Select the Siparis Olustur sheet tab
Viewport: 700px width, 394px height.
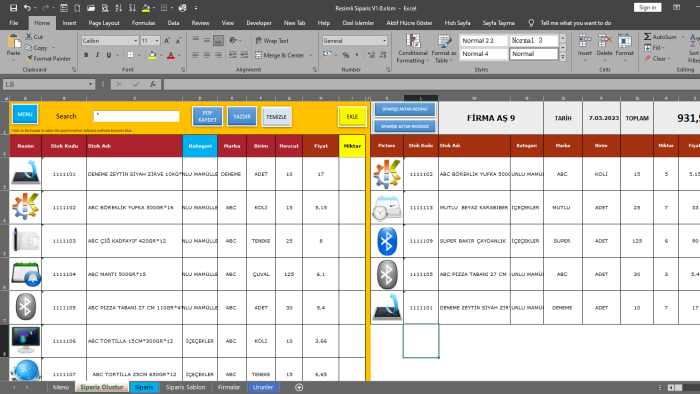click(102, 387)
